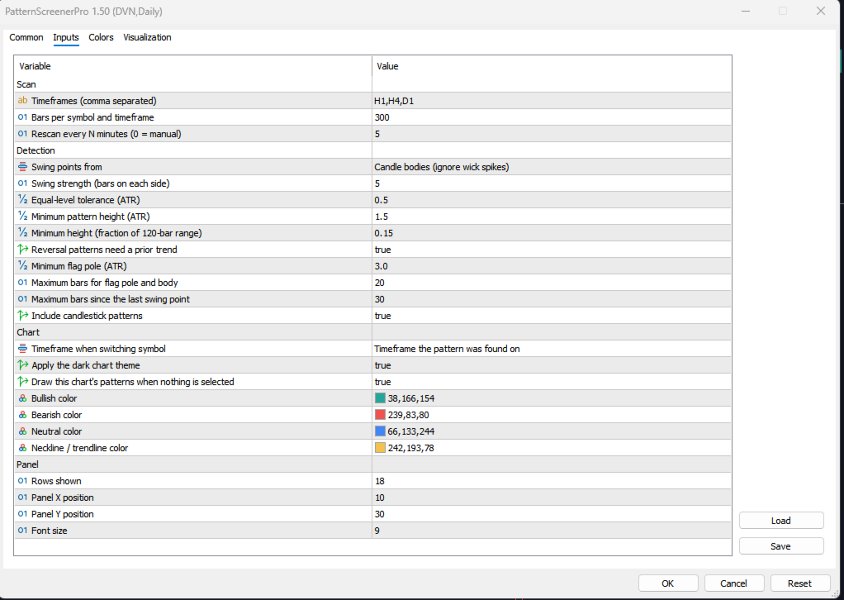Toggle the Include candlestick patterns true value
844x600 pixels.
click(552, 316)
